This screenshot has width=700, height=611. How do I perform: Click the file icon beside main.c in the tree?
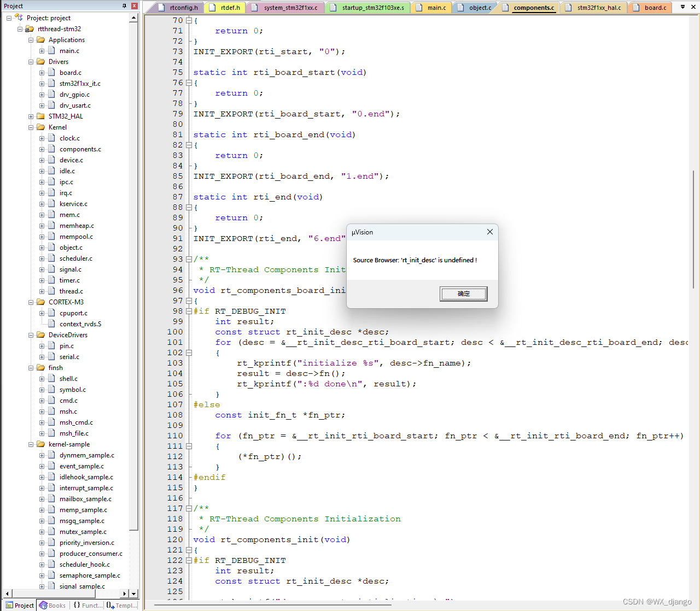(51, 50)
